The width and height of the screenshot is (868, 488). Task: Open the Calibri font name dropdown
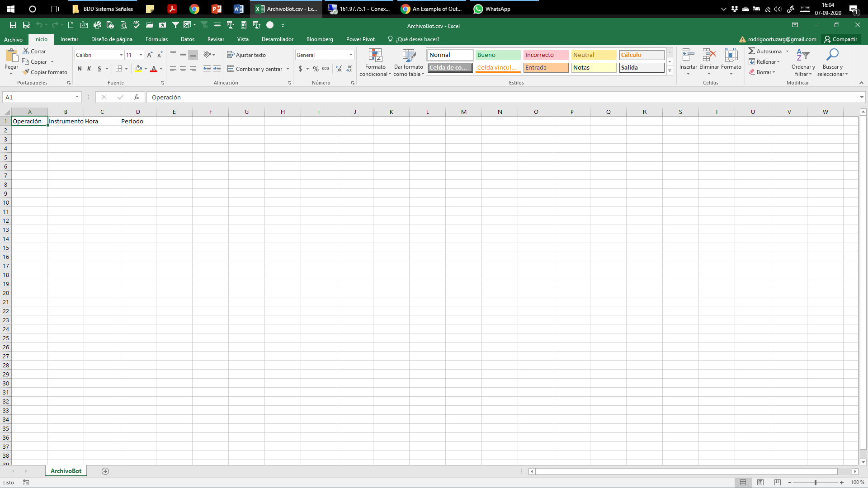[121, 55]
